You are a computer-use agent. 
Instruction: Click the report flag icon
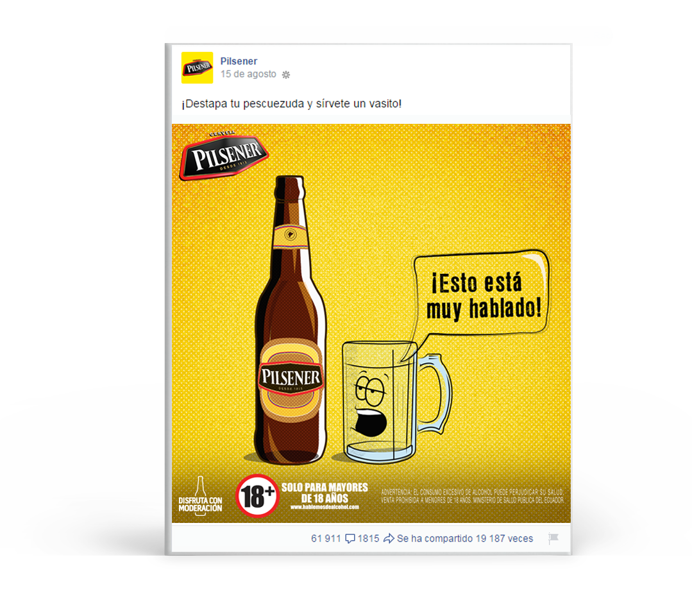click(x=553, y=538)
